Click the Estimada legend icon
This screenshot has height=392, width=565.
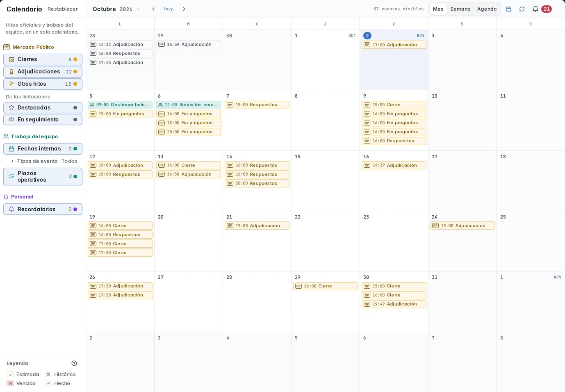click(x=10, y=374)
